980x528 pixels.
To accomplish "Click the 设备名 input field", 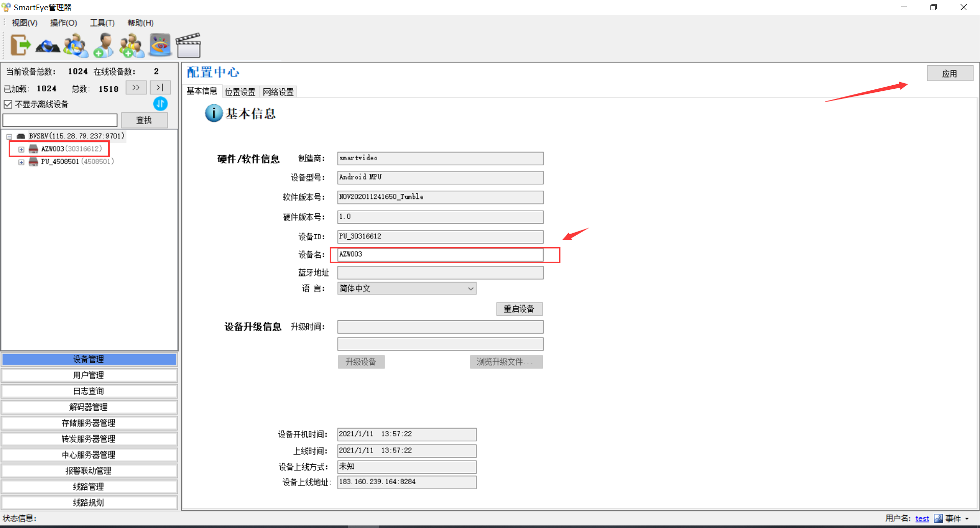I will pyautogui.click(x=440, y=255).
